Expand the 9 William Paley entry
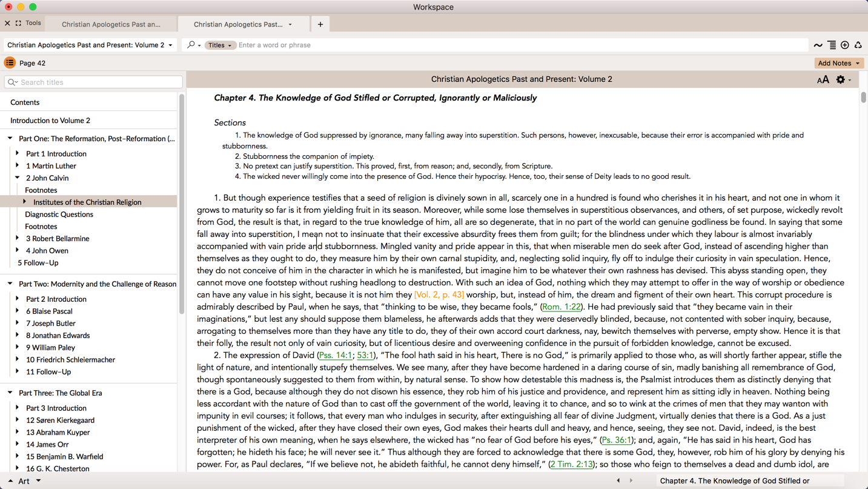 point(18,347)
